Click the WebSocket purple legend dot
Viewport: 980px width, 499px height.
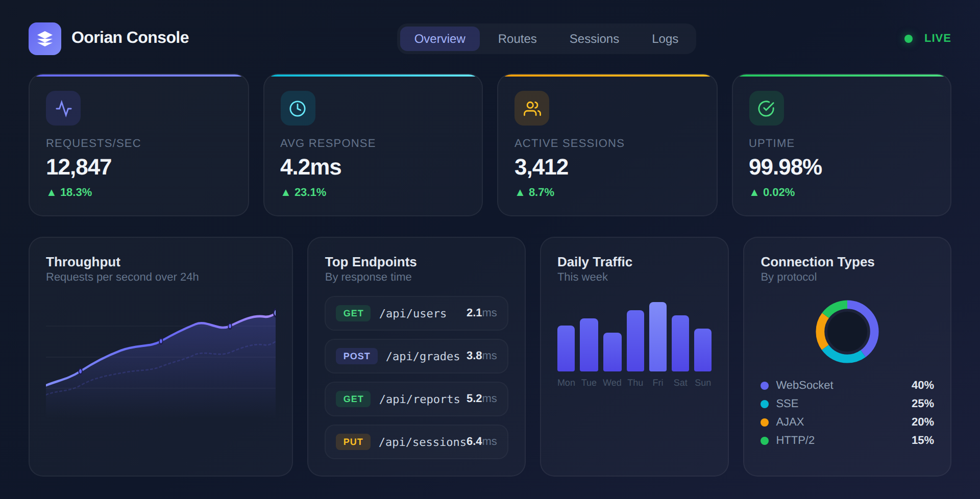click(x=764, y=385)
